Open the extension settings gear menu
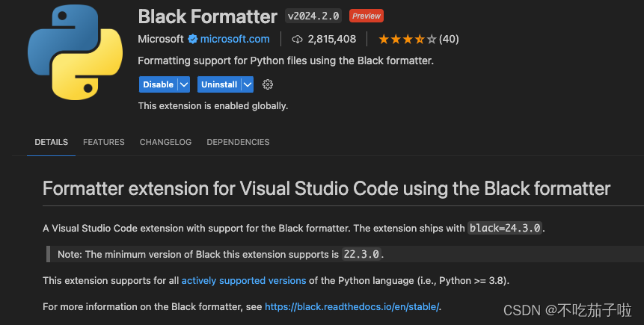This screenshot has width=644, height=325. click(x=269, y=84)
